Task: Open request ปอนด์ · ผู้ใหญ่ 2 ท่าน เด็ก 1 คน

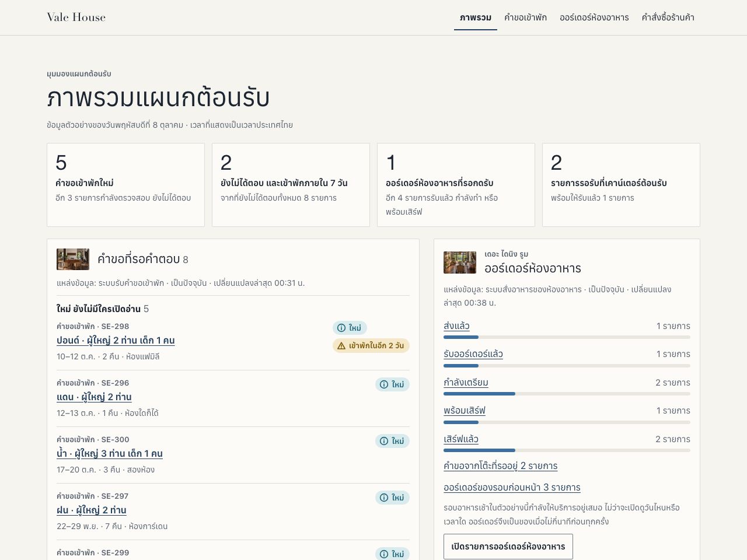Action: coord(116,341)
